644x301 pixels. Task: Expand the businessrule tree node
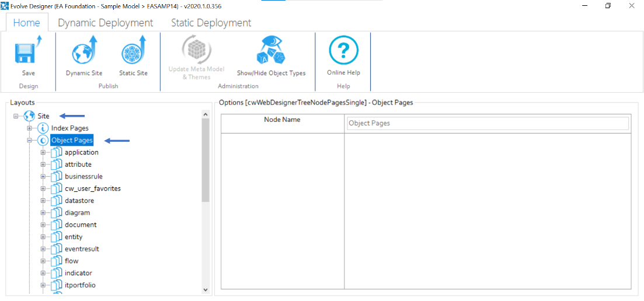coord(43,177)
